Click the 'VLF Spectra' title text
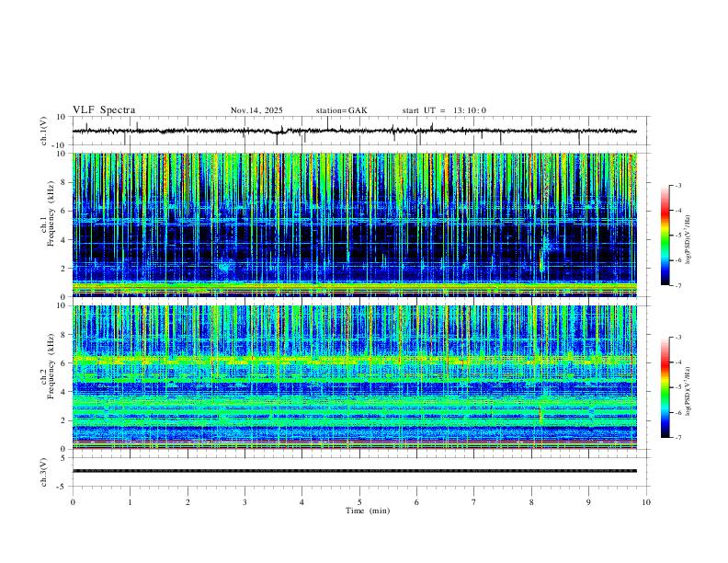This screenshot has height=563, width=728. point(104,110)
